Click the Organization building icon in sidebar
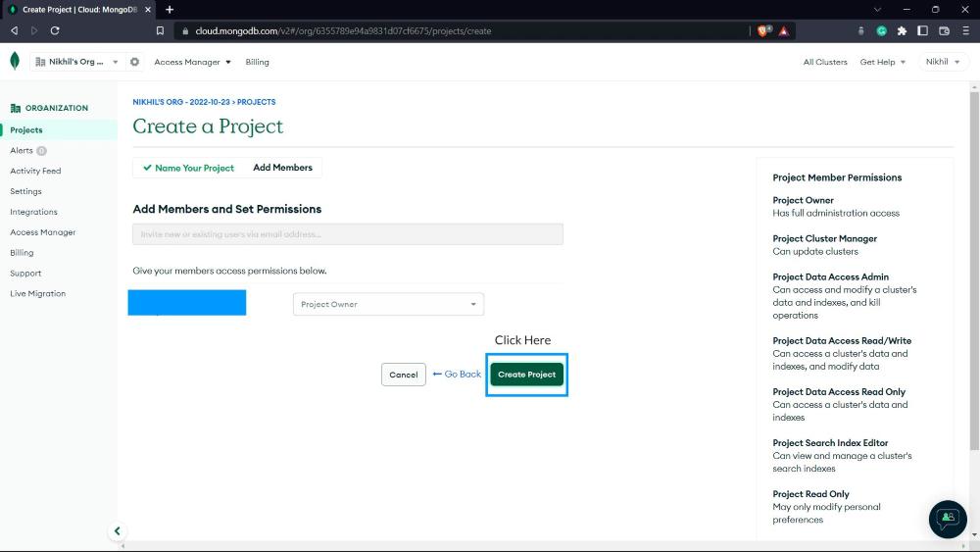This screenshot has width=980, height=552. [x=16, y=108]
